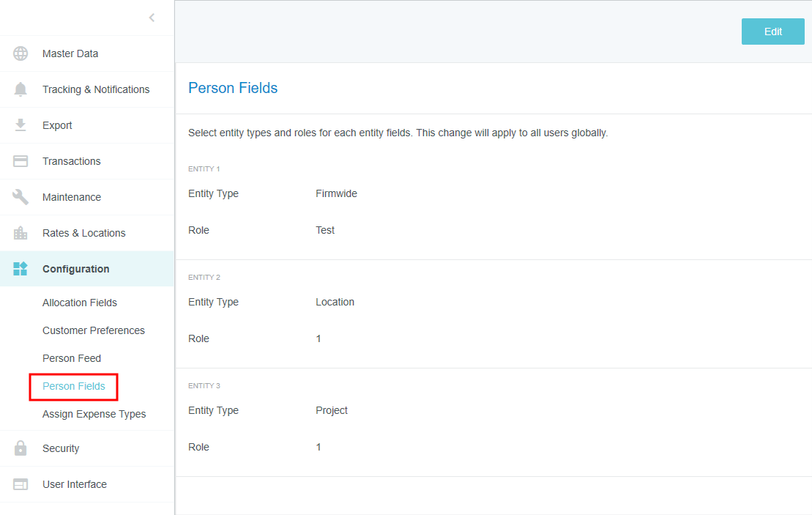Open Allocation Fields submenu item

[80, 303]
